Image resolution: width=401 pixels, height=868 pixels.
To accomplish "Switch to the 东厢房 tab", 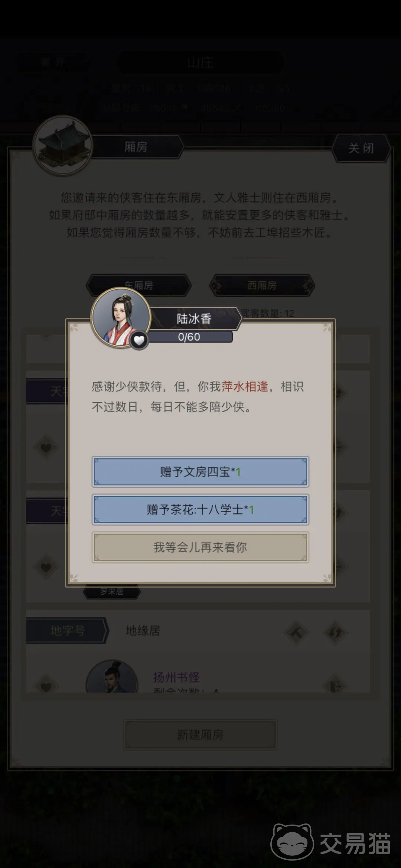I will click(x=138, y=285).
